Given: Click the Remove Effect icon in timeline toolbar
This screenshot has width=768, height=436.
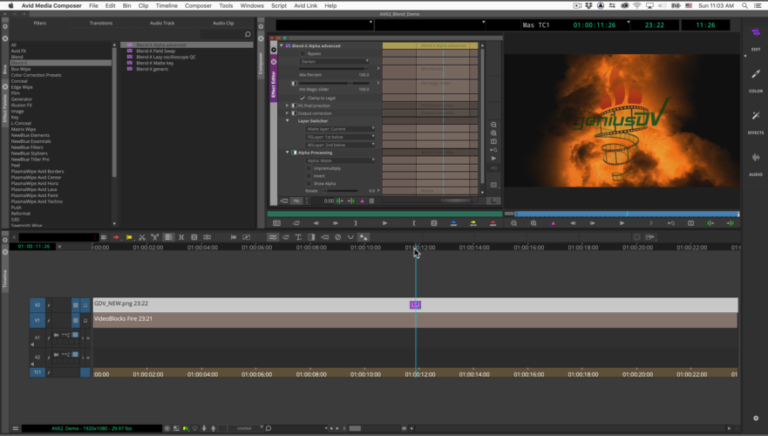Looking at the screenshot, I should pos(337,237).
